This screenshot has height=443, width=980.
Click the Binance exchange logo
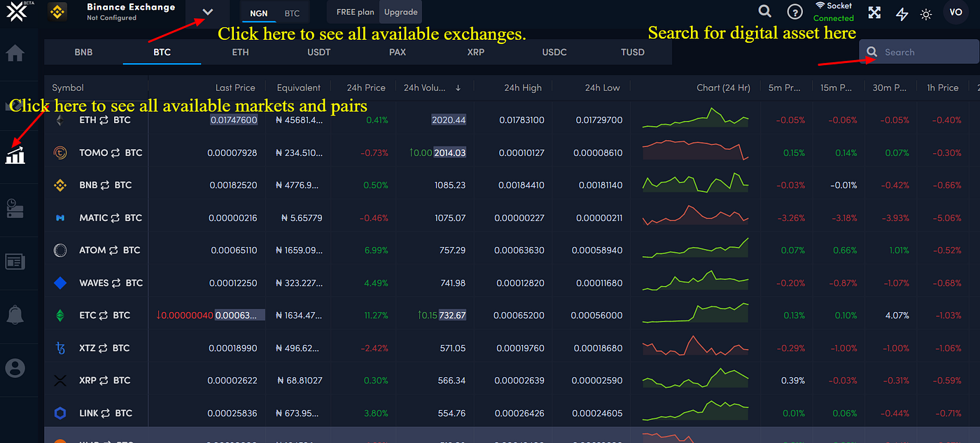tap(58, 12)
